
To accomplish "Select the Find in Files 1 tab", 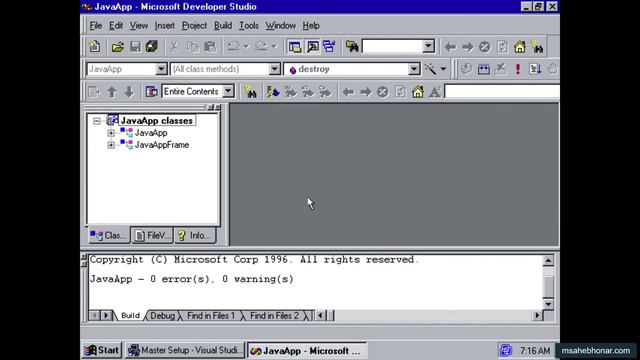I will click(x=211, y=316).
